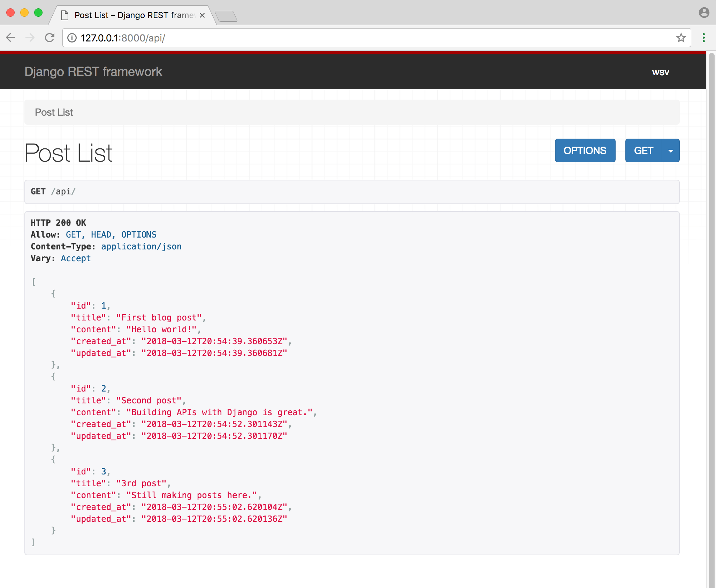716x588 pixels.
Task: Click the vertical page scrollbar
Action: [x=711, y=320]
